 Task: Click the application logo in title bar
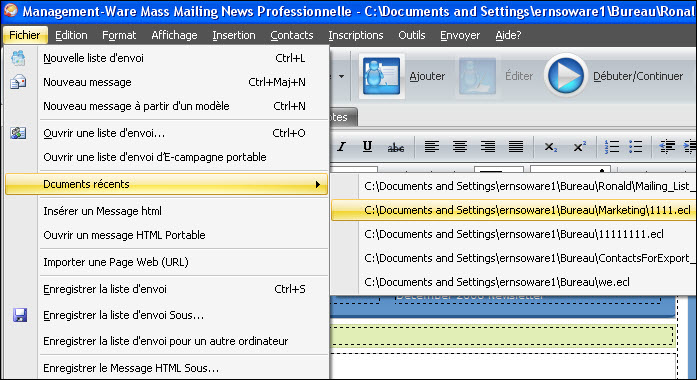click(10, 10)
